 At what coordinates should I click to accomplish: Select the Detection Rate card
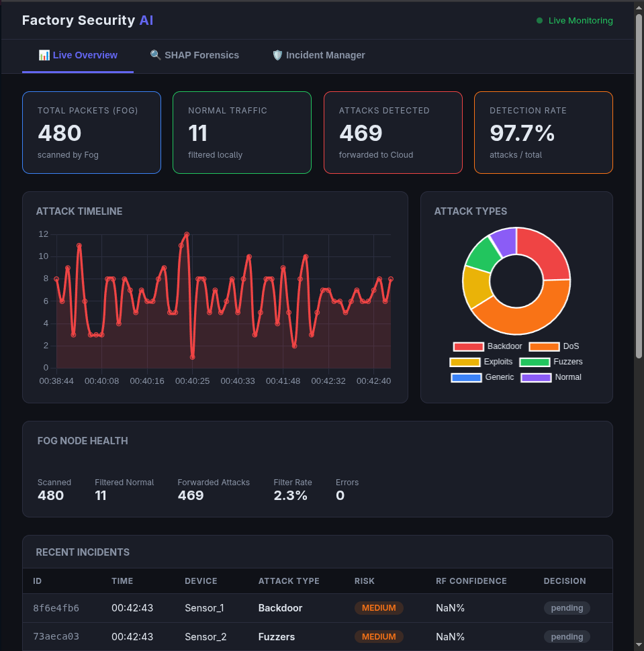pos(543,132)
